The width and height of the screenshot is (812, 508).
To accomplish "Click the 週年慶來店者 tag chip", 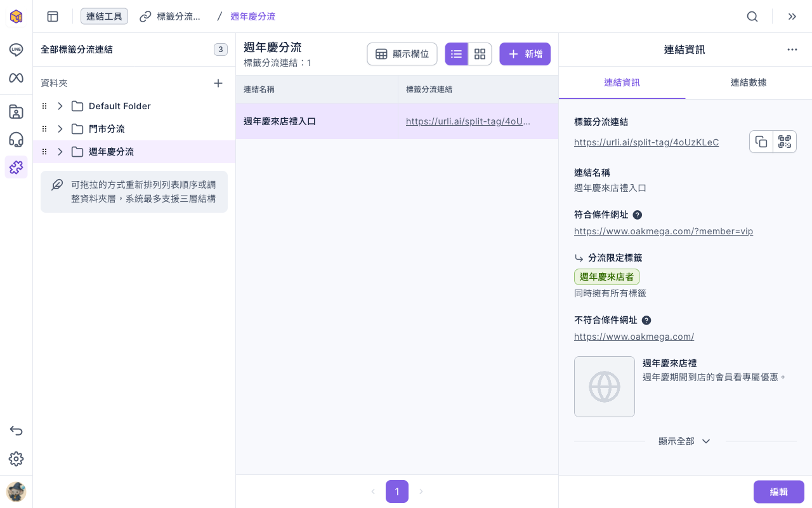I will (x=606, y=277).
